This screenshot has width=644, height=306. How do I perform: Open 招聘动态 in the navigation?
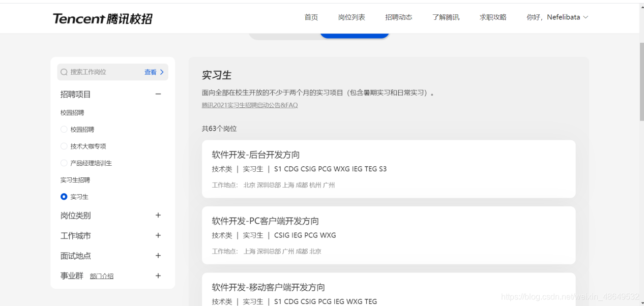click(399, 17)
